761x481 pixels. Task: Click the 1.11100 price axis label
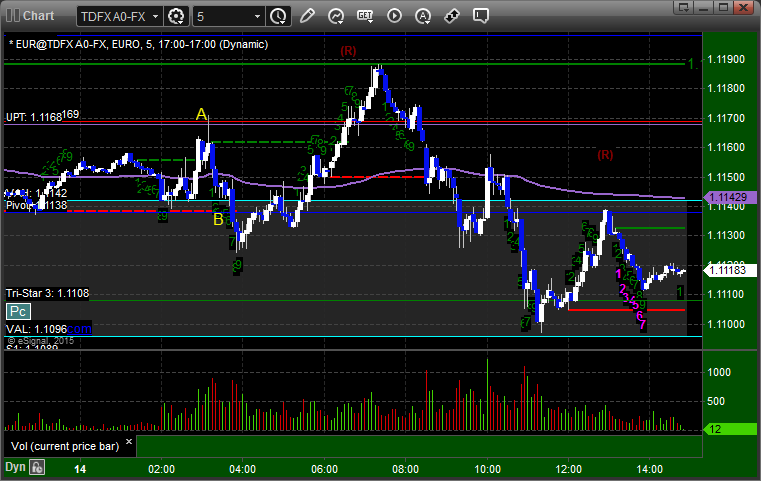[x=726, y=294]
